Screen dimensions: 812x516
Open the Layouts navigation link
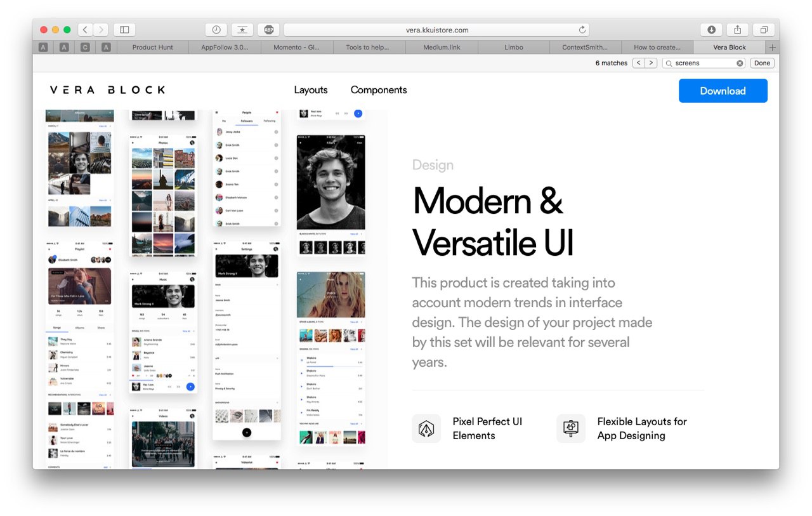click(x=311, y=90)
